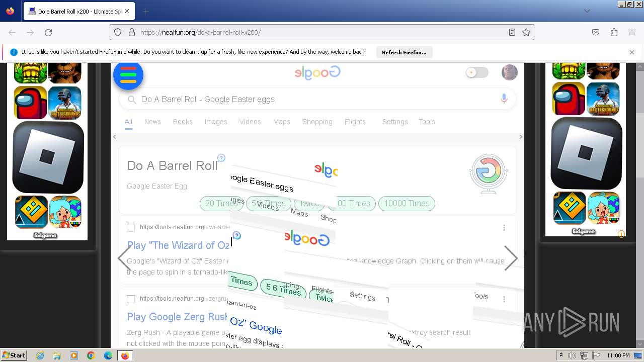Open Play Google Zerg Rush link
Image resolution: width=644 pixels, height=362 pixels.
(x=177, y=317)
